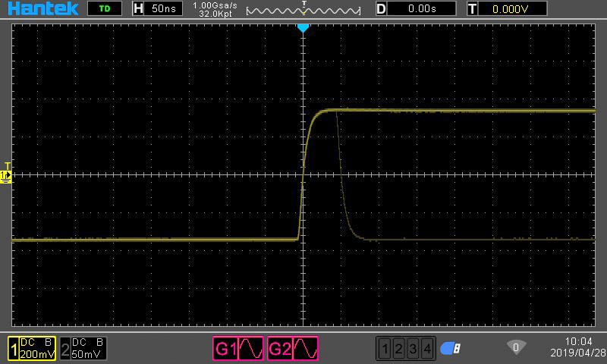Select the T trigger level icon
Screen dimensions: 607x364
click(x=472, y=8)
